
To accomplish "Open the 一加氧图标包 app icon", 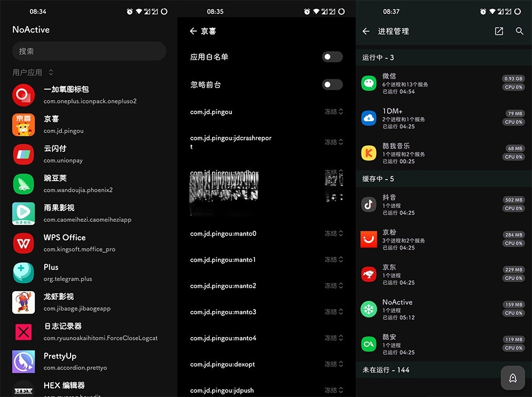I will [24, 95].
